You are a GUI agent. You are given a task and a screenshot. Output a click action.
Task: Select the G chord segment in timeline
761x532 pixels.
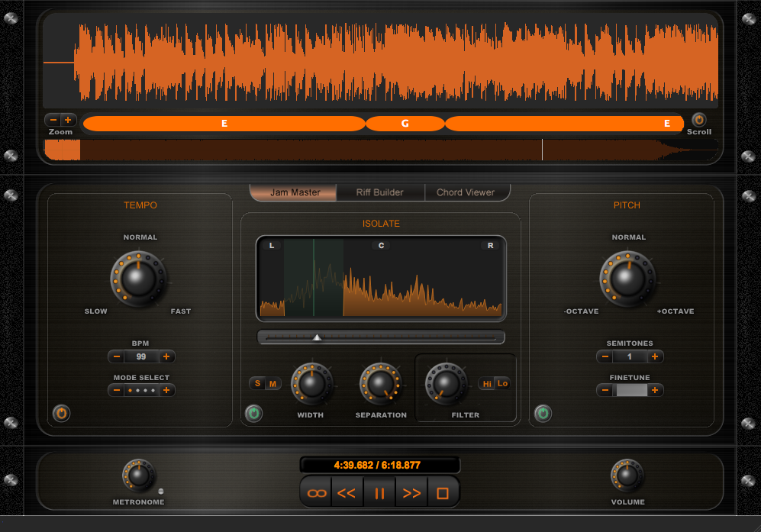pos(405,124)
